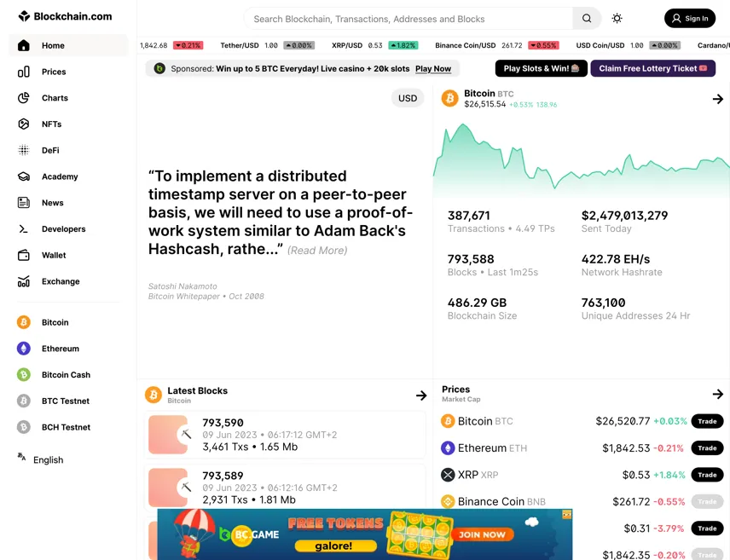Click Tether/USD ticker entry
Image resolution: width=730 pixels, height=560 pixels.
[267, 45]
